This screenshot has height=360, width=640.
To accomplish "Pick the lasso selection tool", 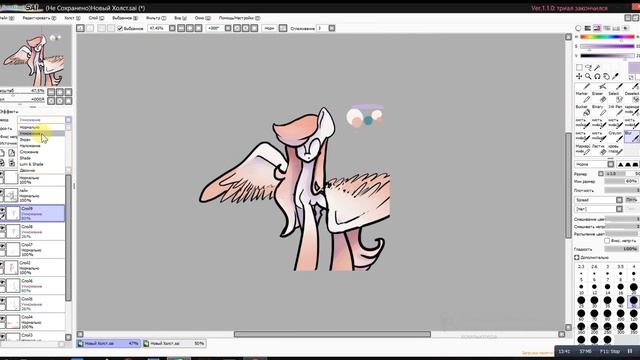I will [588, 67].
